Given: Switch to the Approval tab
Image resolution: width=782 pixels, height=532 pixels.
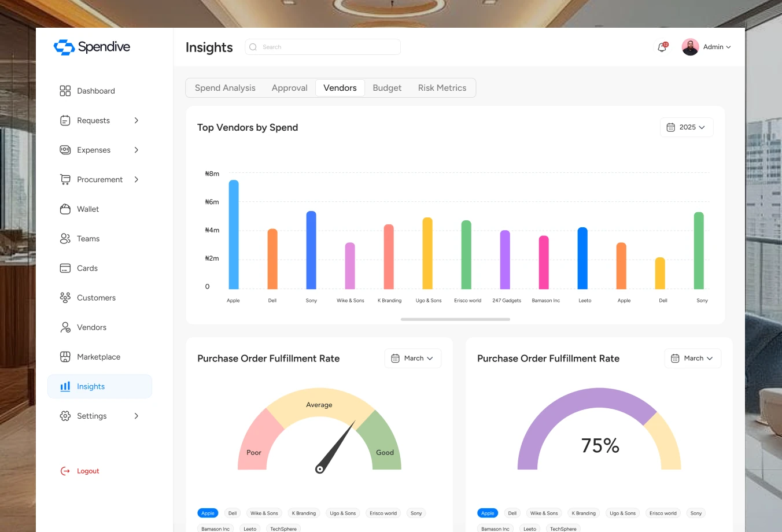Looking at the screenshot, I should coord(290,88).
